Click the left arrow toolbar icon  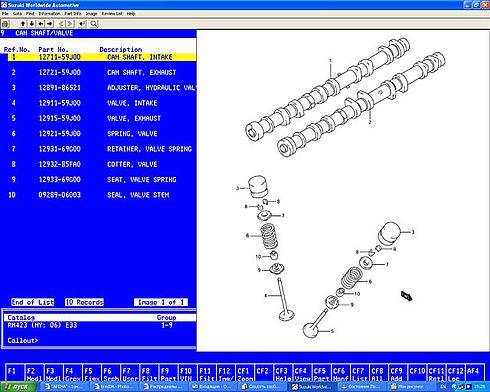click(41, 24)
